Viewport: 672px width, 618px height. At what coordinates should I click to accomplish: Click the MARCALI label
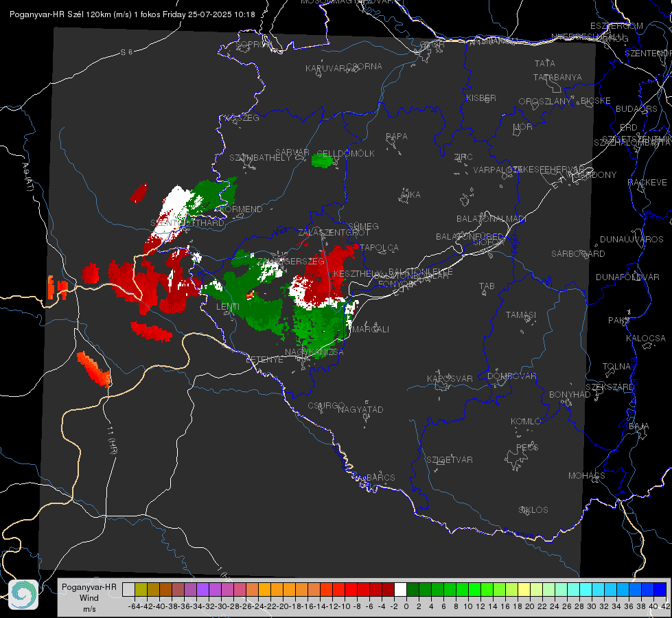(371, 330)
